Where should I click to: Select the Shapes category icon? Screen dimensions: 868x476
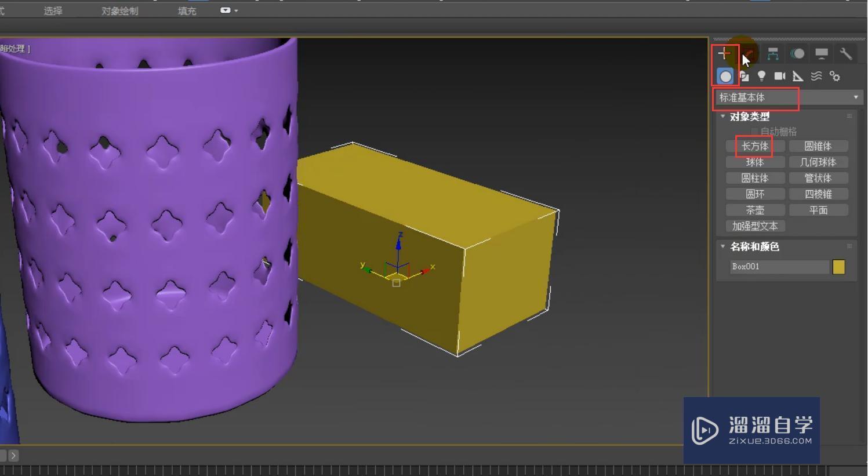744,76
